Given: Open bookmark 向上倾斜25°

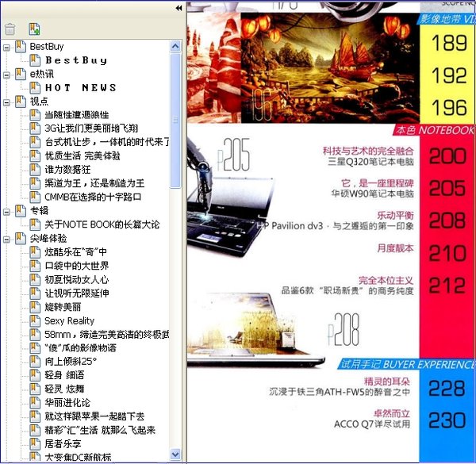Looking at the screenshot, I should click(71, 362).
